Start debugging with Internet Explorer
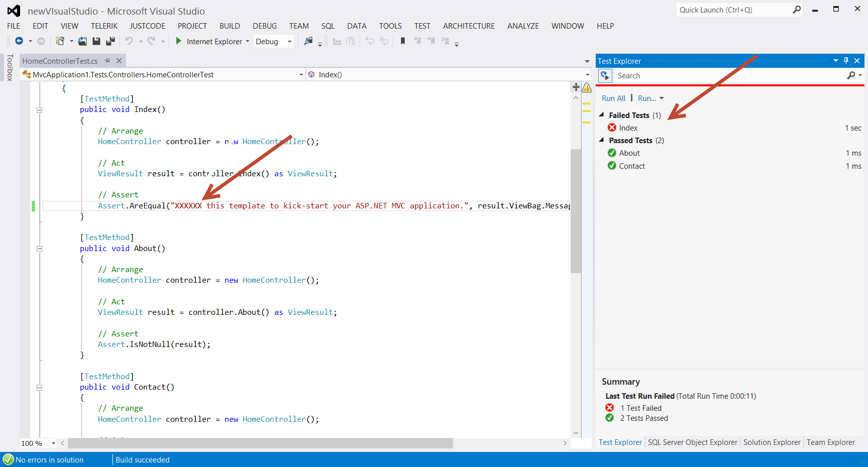Image resolution: width=868 pixels, height=467 pixels. [179, 41]
